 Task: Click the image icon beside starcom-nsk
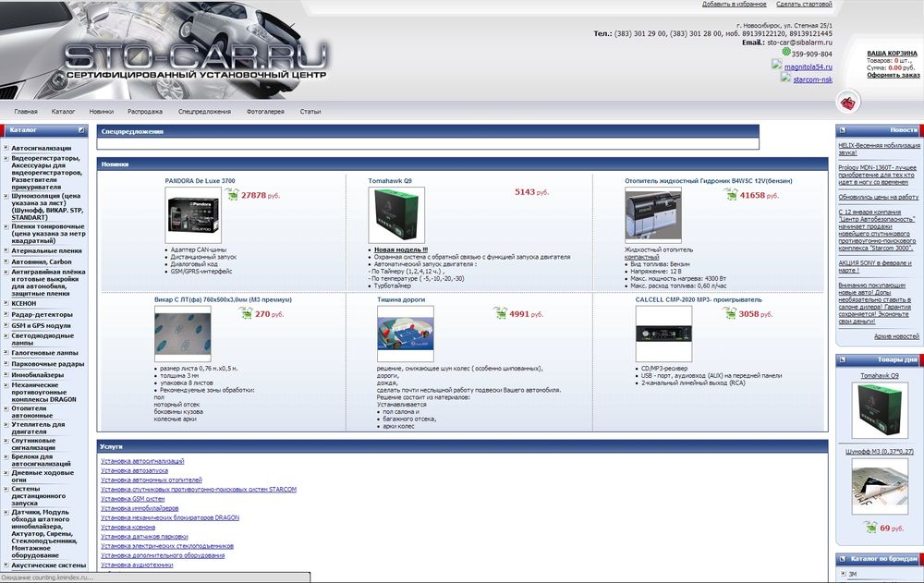785,77
